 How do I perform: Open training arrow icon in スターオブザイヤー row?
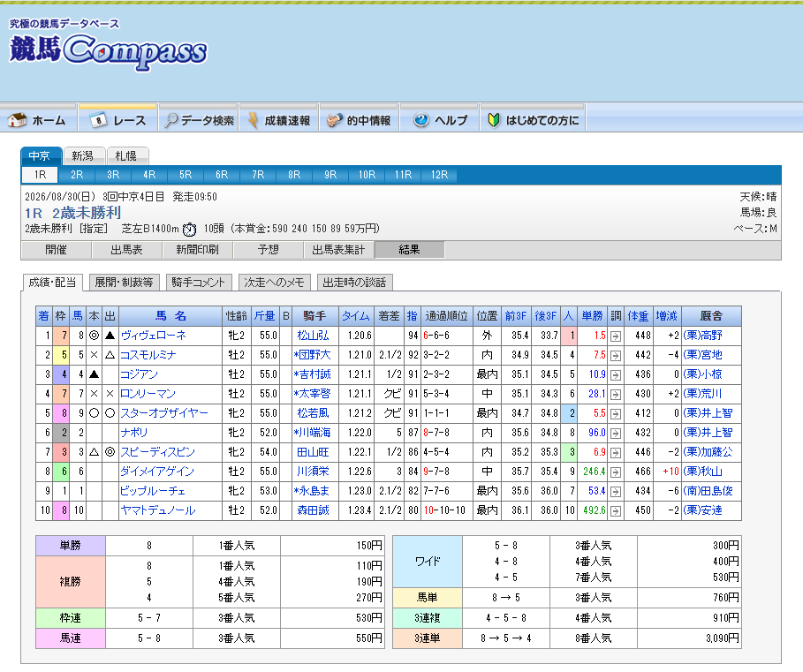click(616, 414)
